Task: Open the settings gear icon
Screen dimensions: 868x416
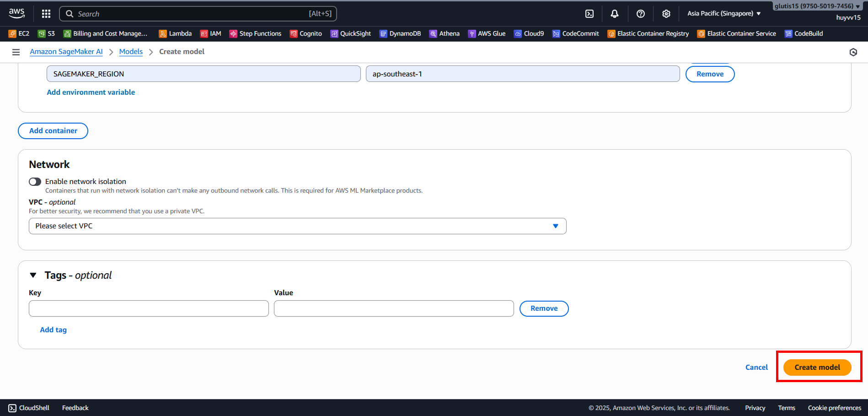Action: click(666, 14)
